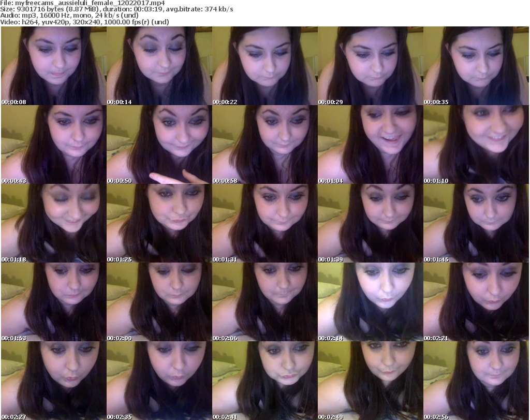
Task: Click the thumbnail at 00:02:49
Action: [x=370, y=381]
